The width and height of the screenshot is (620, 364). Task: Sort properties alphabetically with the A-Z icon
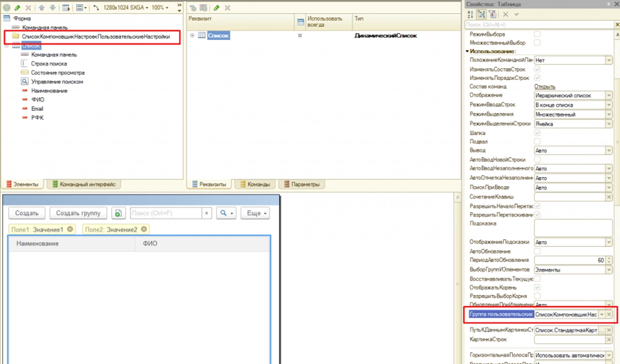(471, 15)
